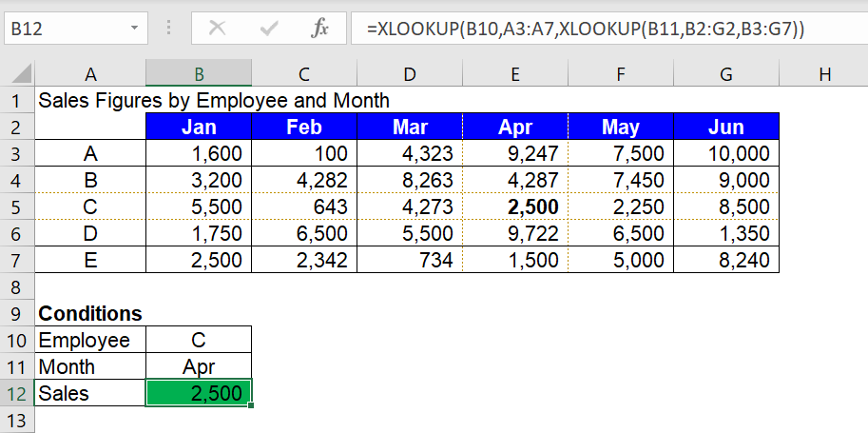Click cell with value 643
868x433 pixels.
tap(304, 207)
